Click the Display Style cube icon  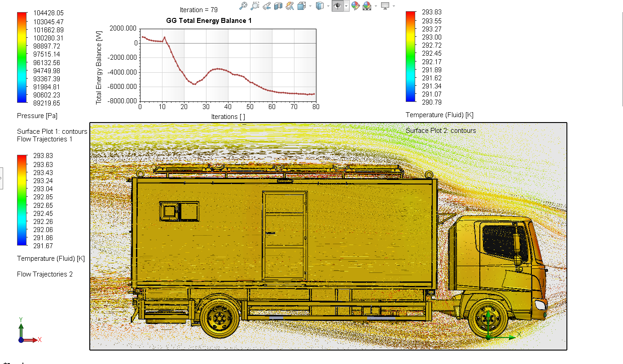coord(320,6)
